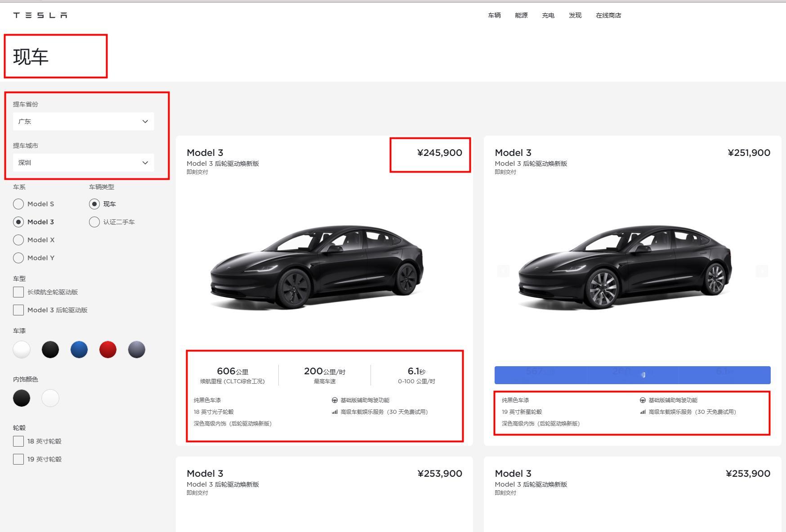
Task: Click the next image arrow on ¥251,900 card
Action: (x=762, y=271)
